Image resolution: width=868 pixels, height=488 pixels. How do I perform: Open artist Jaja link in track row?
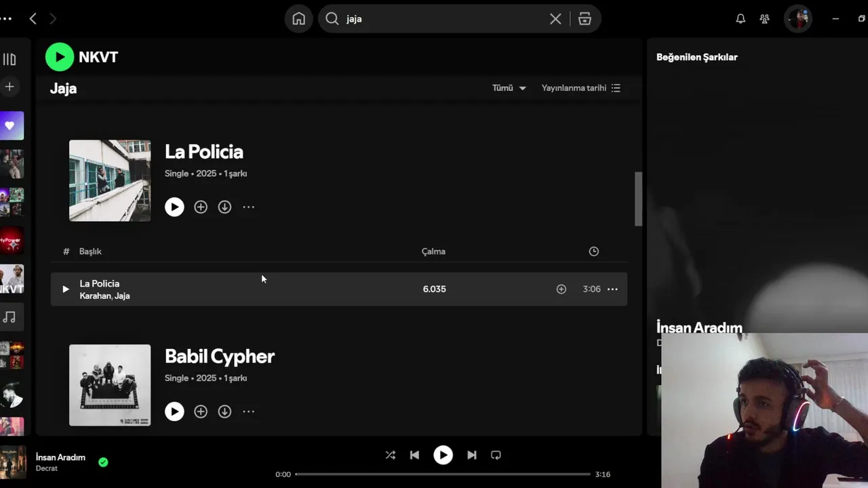click(122, 296)
